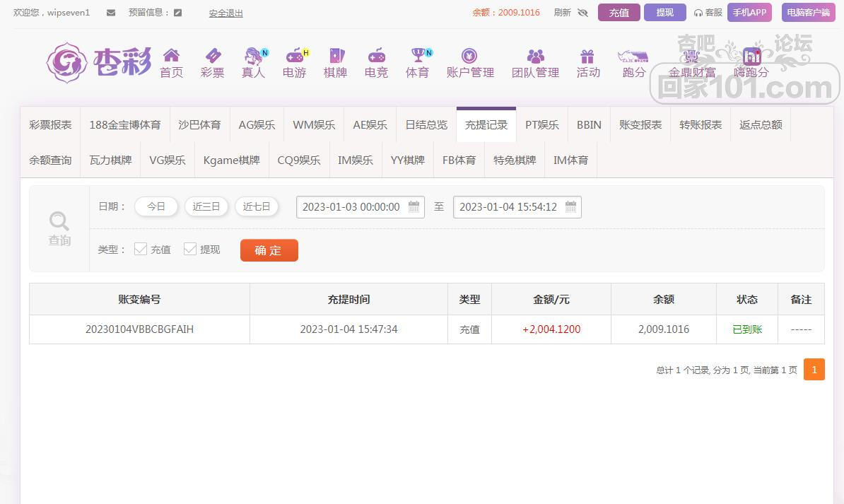Select the 电游 game controller icon
The width and height of the screenshot is (844, 504).
point(294,56)
